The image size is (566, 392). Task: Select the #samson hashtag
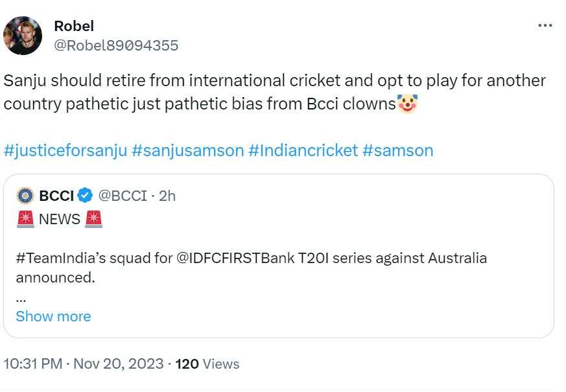pyautogui.click(x=398, y=150)
